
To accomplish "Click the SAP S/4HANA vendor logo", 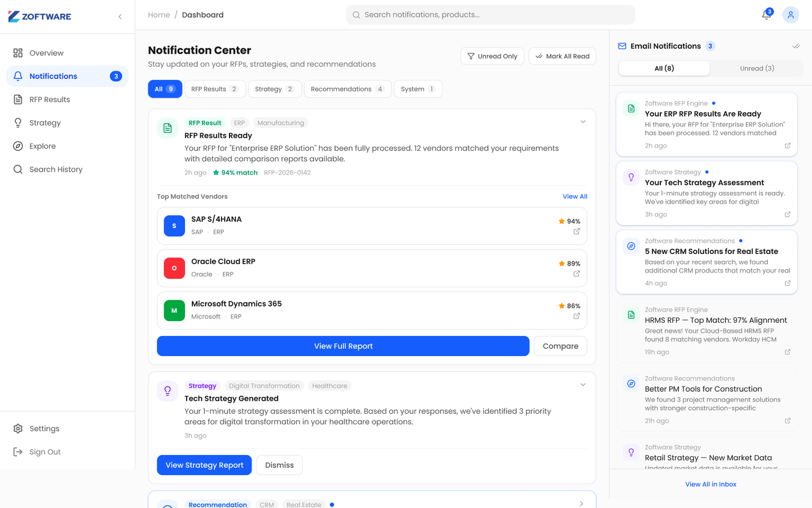I will pyautogui.click(x=174, y=226).
